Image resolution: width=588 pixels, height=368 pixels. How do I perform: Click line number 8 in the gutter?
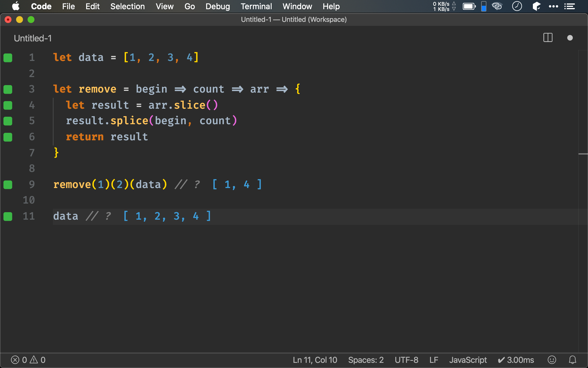pos(32,168)
